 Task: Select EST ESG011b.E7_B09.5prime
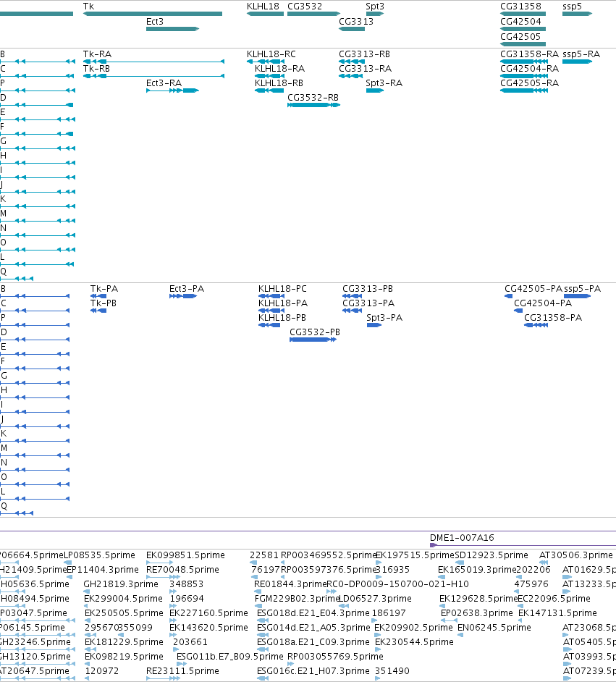point(182,664)
